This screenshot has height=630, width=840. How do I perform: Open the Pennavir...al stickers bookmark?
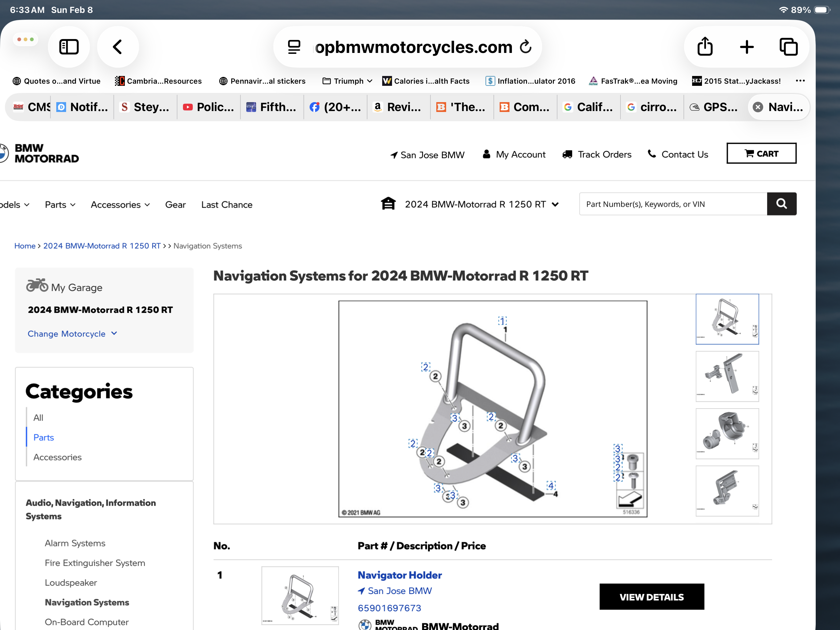(x=262, y=81)
